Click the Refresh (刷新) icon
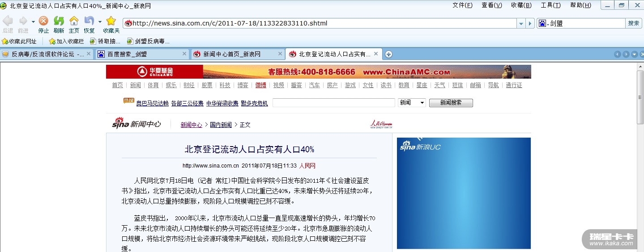 pyautogui.click(x=59, y=21)
